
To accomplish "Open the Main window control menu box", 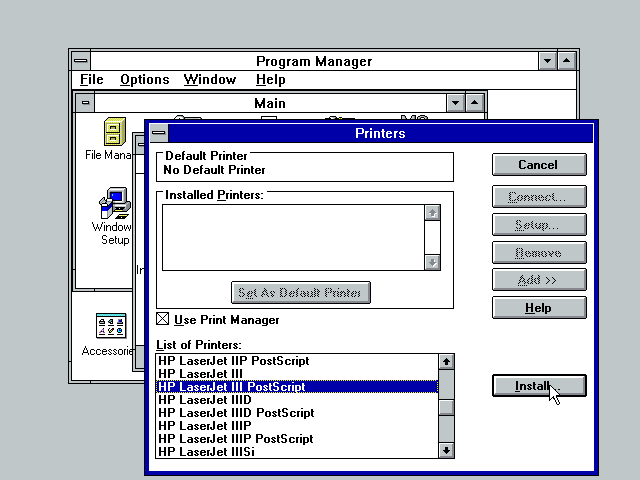I will [85, 102].
